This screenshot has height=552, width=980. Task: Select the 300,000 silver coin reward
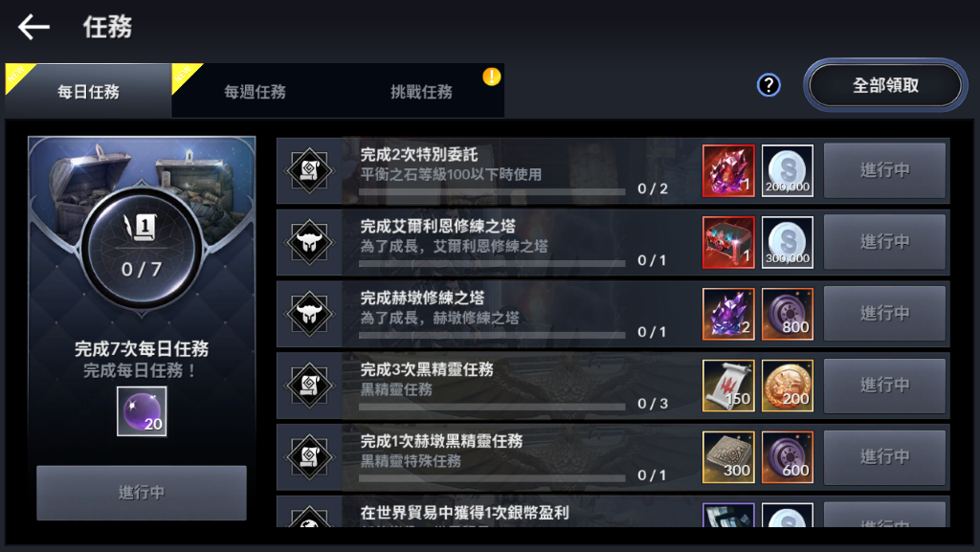(788, 242)
